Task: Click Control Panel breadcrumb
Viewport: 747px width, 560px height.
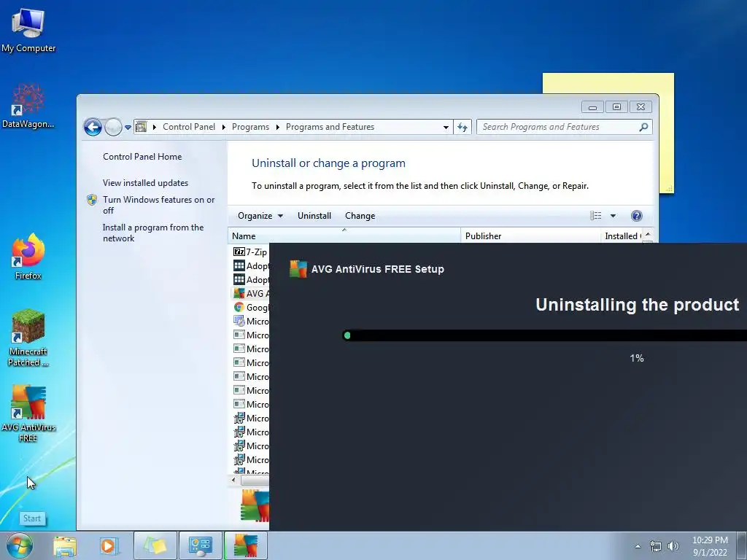Action: [189, 127]
